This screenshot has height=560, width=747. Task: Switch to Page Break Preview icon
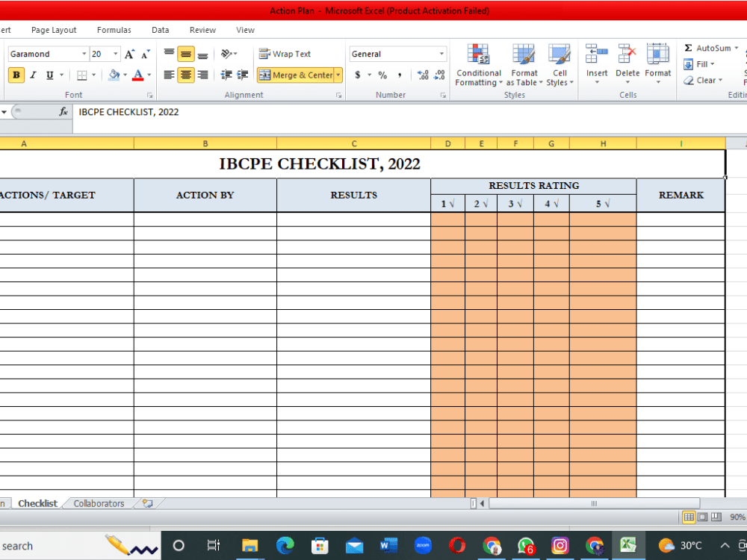(x=716, y=517)
